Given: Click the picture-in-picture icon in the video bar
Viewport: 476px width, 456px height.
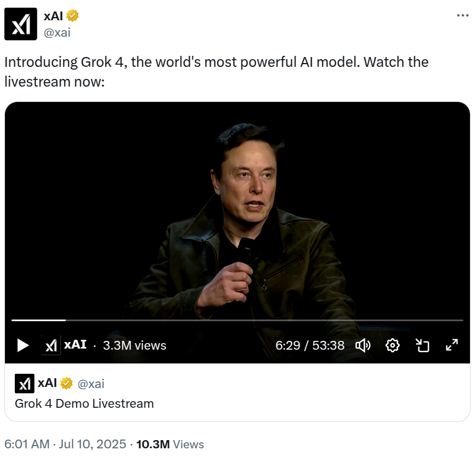Looking at the screenshot, I should tap(422, 345).
